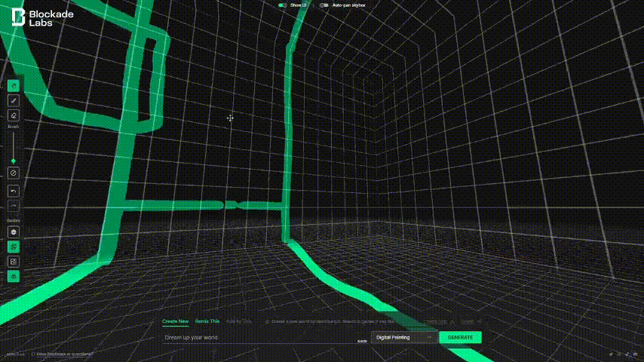This screenshot has height=362, width=644.
Task: Select the pencil draw tool
Action: (x=14, y=100)
